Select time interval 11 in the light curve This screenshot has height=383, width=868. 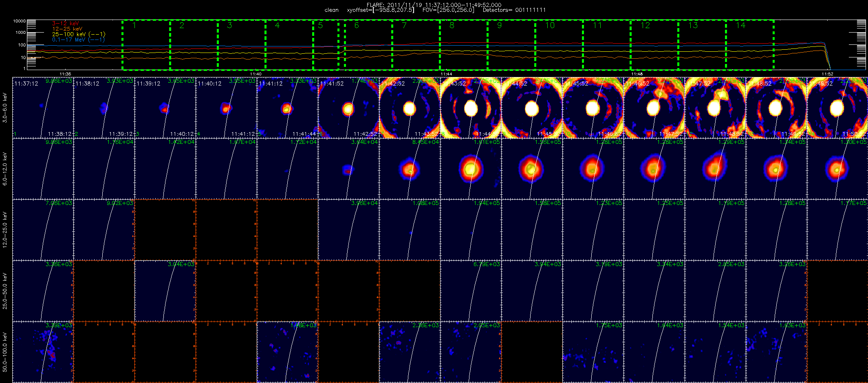[x=607, y=44]
